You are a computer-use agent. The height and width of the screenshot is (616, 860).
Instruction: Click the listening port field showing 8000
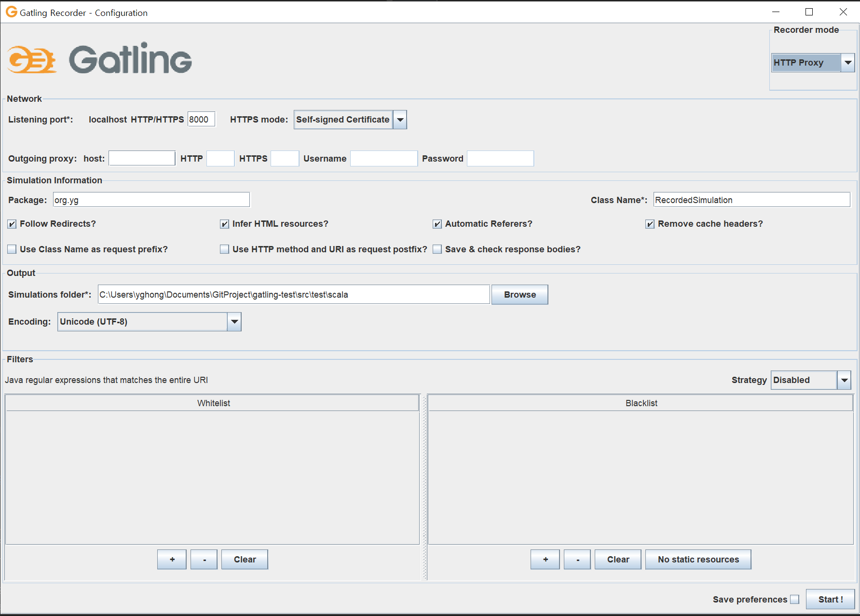(201, 120)
